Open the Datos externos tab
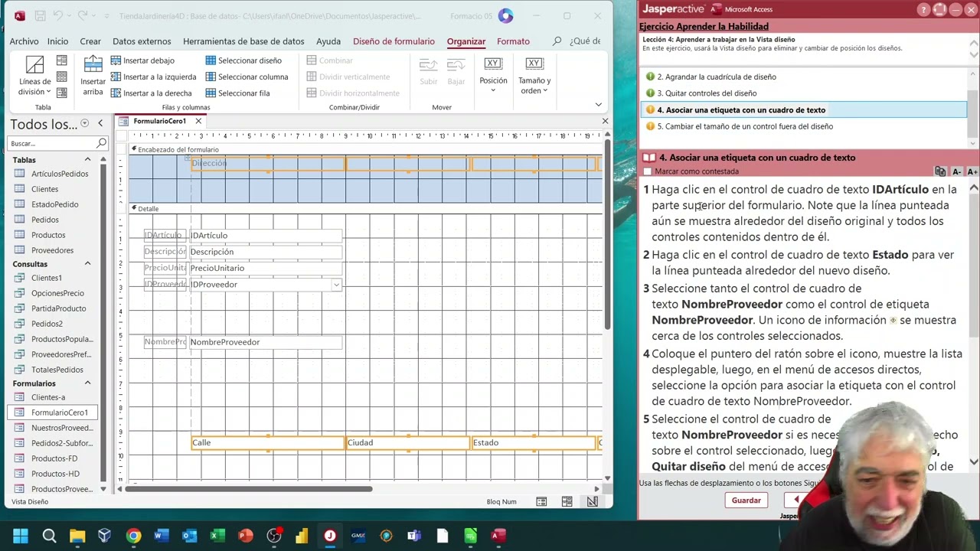This screenshot has width=980, height=551. point(142,41)
